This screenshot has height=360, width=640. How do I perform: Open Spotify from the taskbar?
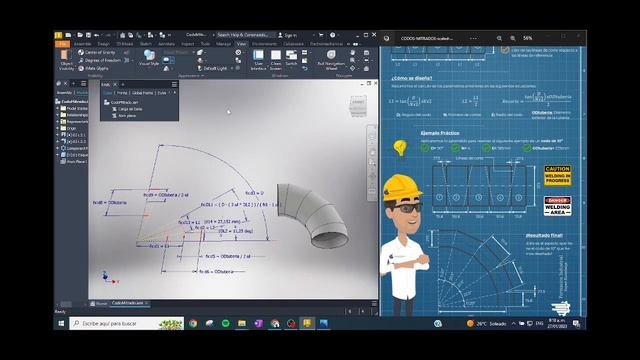(226, 323)
